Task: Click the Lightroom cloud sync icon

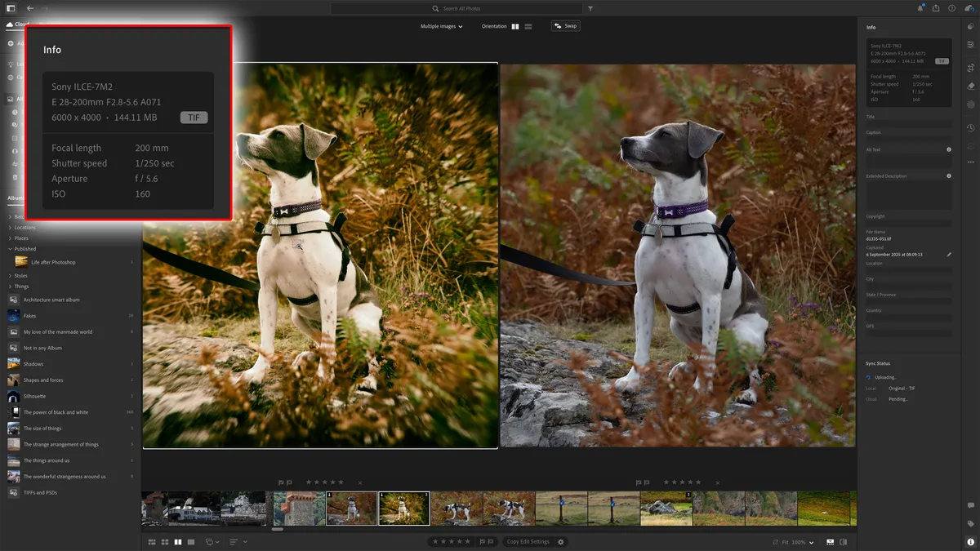Action: pyautogui.click(x=970, y=8)
